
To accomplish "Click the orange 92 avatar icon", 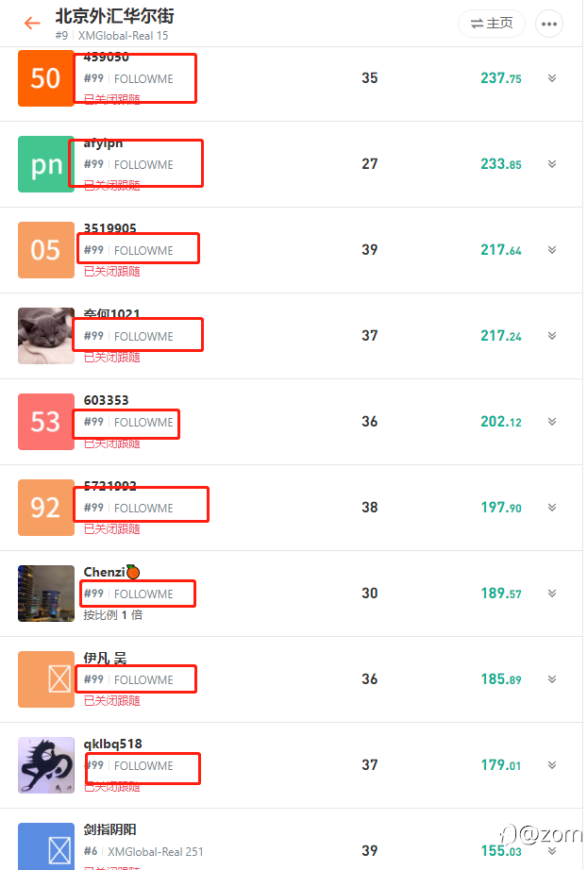I will pos(45,508).
